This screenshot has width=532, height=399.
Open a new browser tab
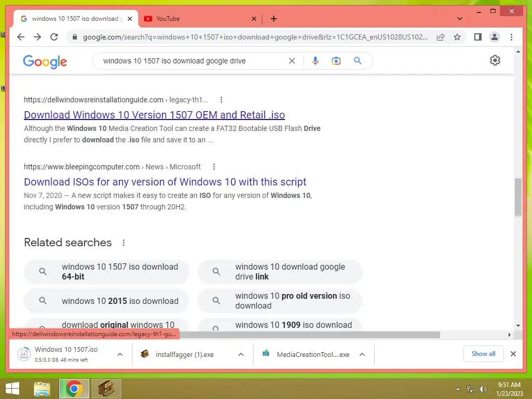coord(274,19)
